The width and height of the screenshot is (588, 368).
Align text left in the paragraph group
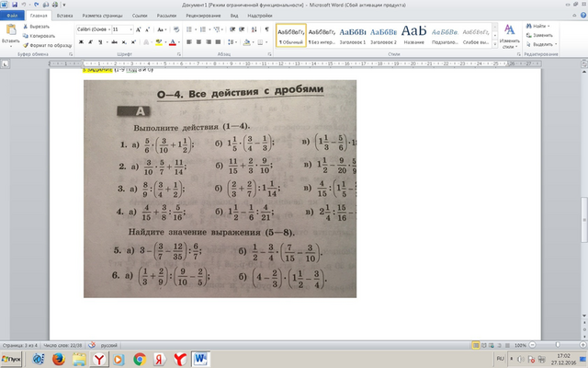coord(189,42)
